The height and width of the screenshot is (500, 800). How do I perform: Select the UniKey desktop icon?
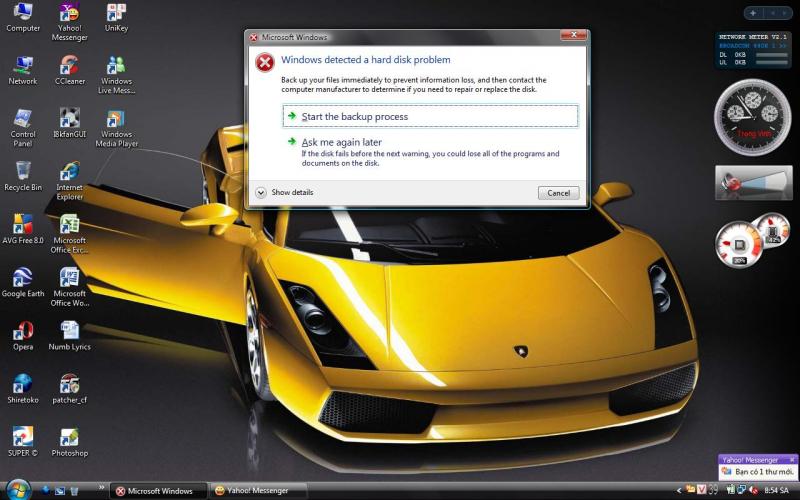click(116, 14)
